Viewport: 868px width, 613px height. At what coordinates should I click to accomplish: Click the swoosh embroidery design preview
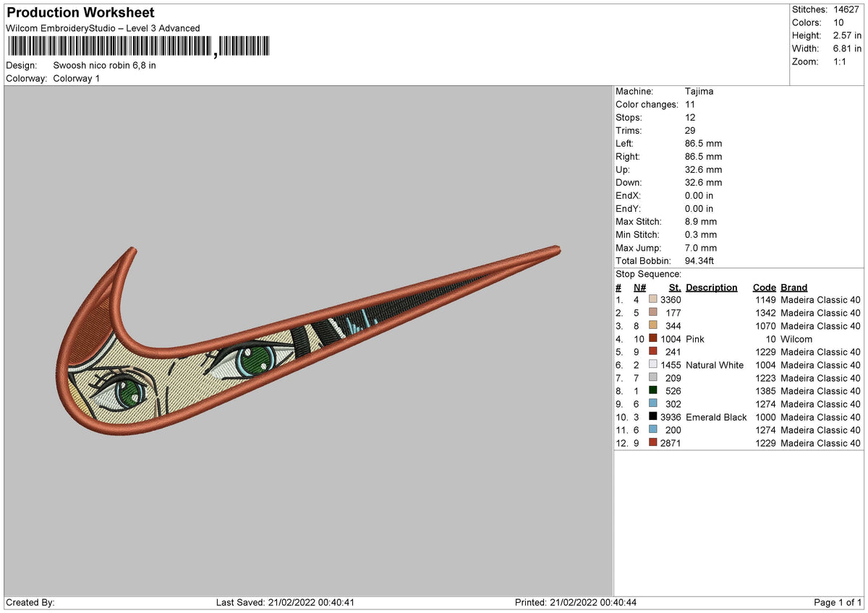click(307, 342)
